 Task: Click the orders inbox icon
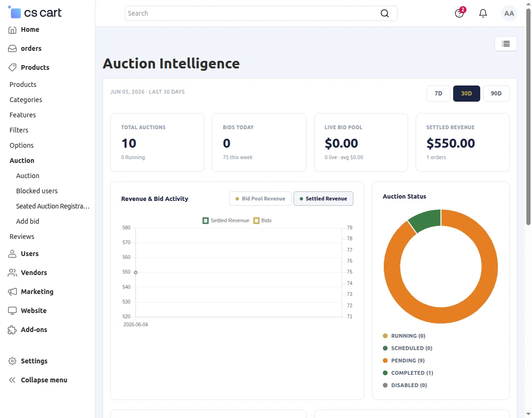point(12,48)
